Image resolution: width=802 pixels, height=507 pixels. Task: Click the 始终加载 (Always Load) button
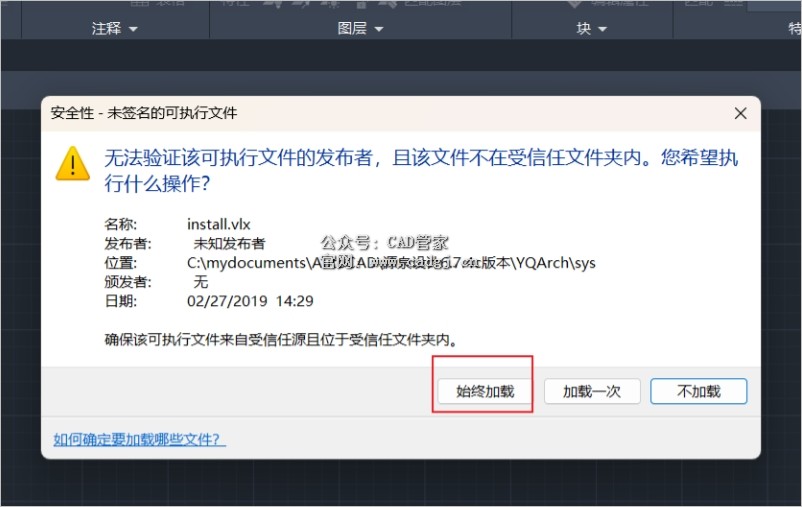click(x=485, y=391)
